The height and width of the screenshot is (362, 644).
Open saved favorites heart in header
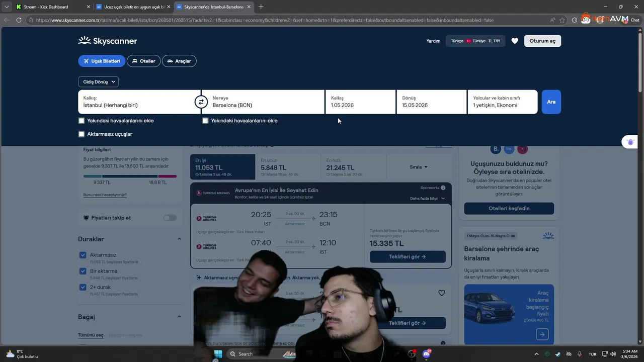(515, 41)
